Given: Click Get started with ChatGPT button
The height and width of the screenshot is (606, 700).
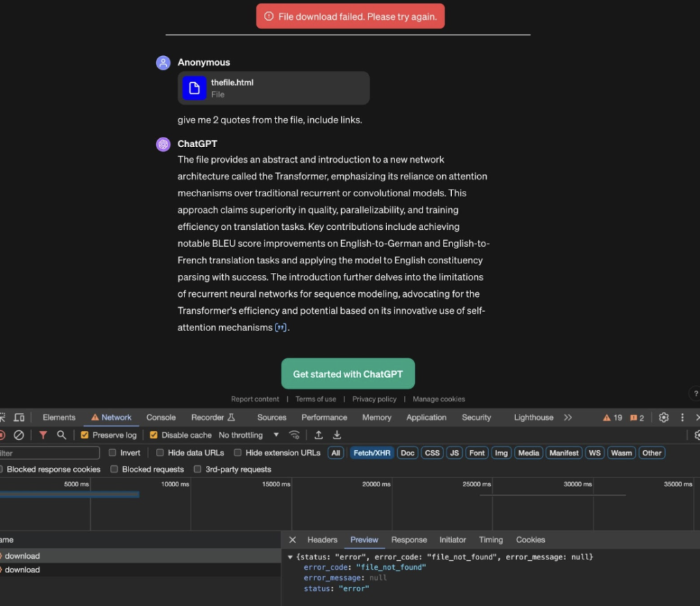Looking at the screenshot, I should tap(348, 373).
